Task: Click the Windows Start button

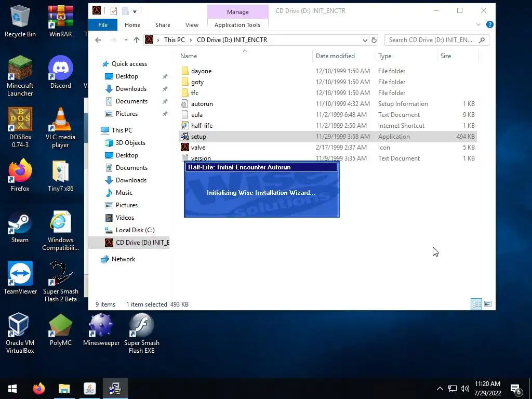Action: 12,389
